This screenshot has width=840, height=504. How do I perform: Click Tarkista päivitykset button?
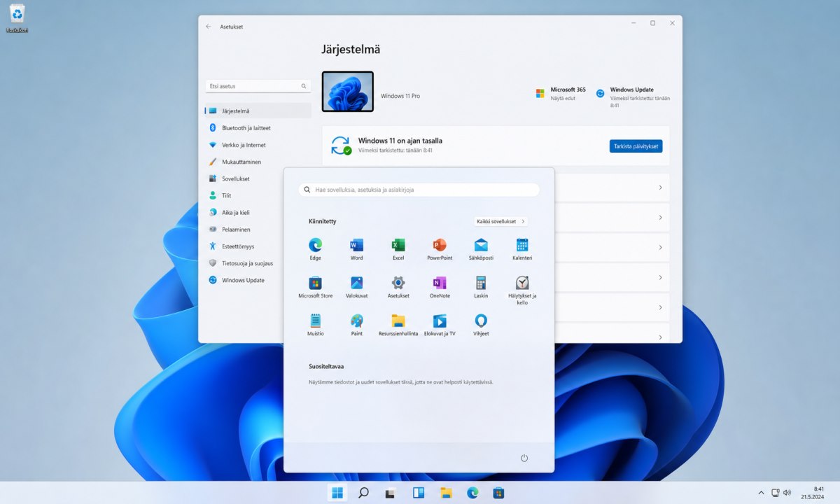[636, 146]
